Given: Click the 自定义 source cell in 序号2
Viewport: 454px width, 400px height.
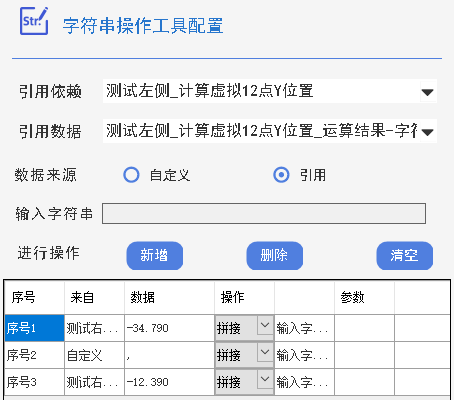Looking at the screenshot, I should (94, 355).
